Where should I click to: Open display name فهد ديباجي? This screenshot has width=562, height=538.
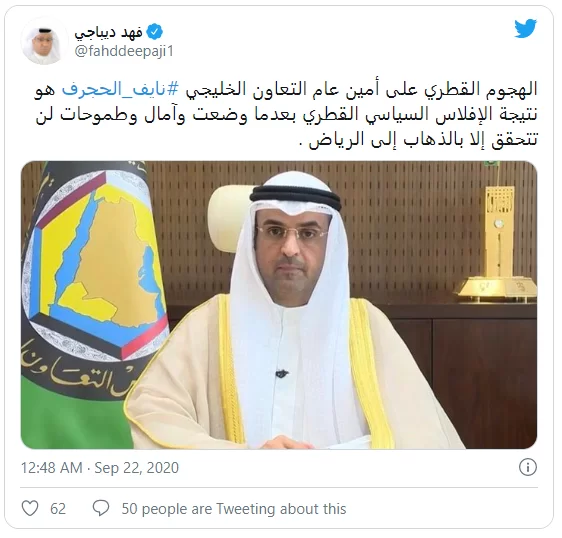[109, 32]
